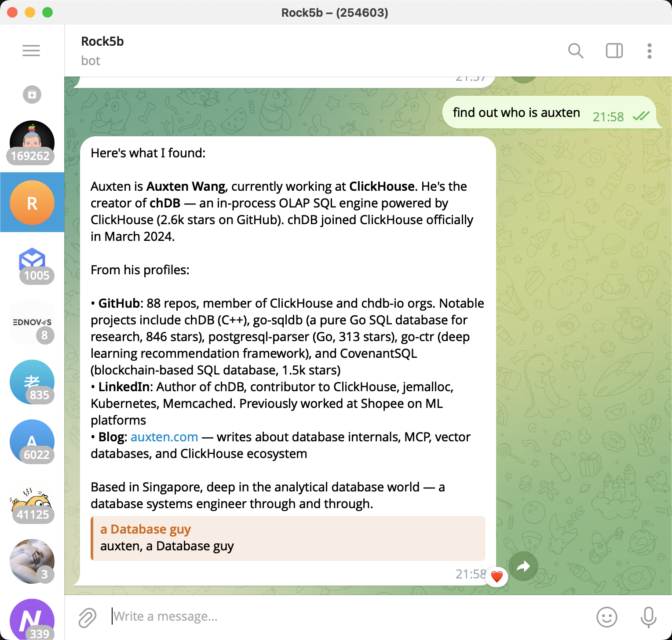The height and width of the screenshot is (640, 672).
Task: Select the currently active R chat
Action: pos(31,203)
